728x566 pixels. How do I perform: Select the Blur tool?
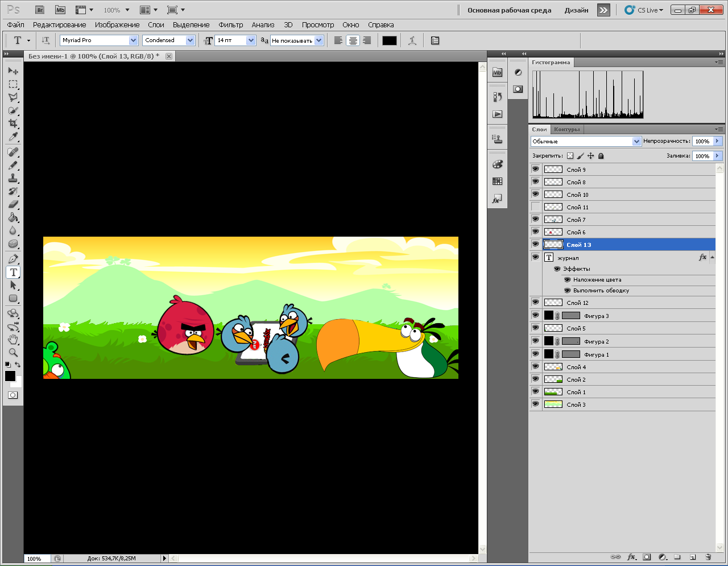click(13, 230)
